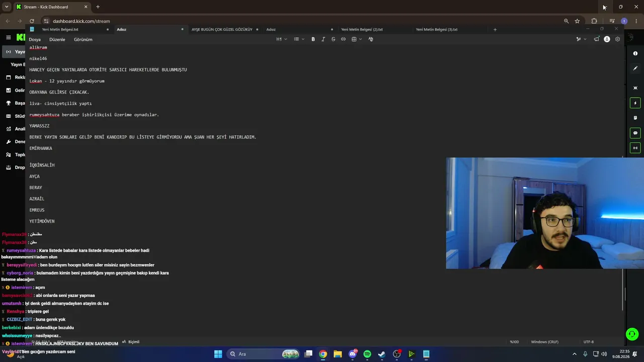Open a new Chrome tab
The width and height of the screenshot is (644, 362).
(98, 7)
